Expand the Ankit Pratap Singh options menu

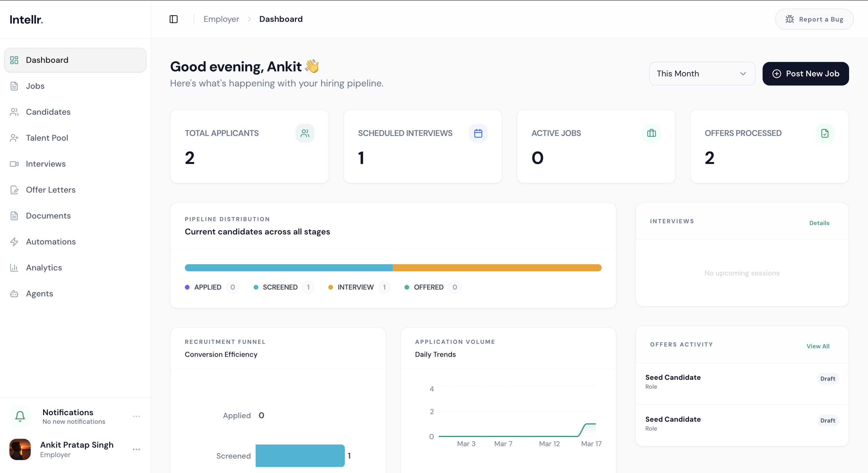[x=136, y=449]
